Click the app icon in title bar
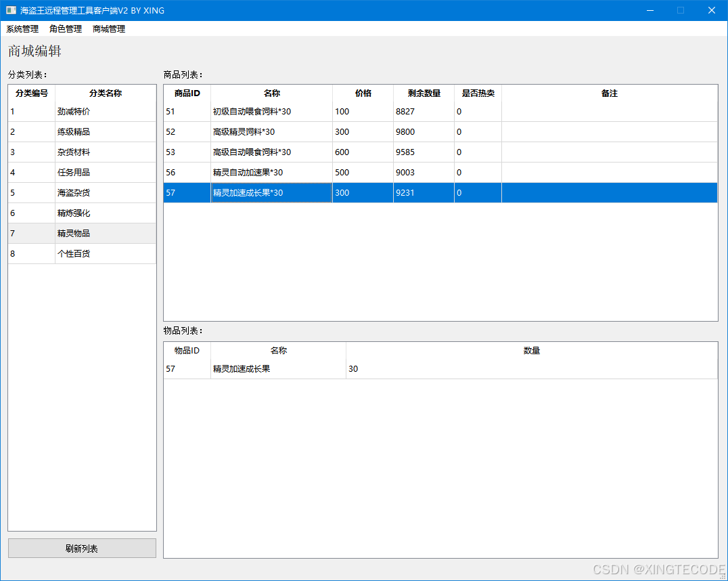Viewport: 728px width, 581px height. pos(11,10)
